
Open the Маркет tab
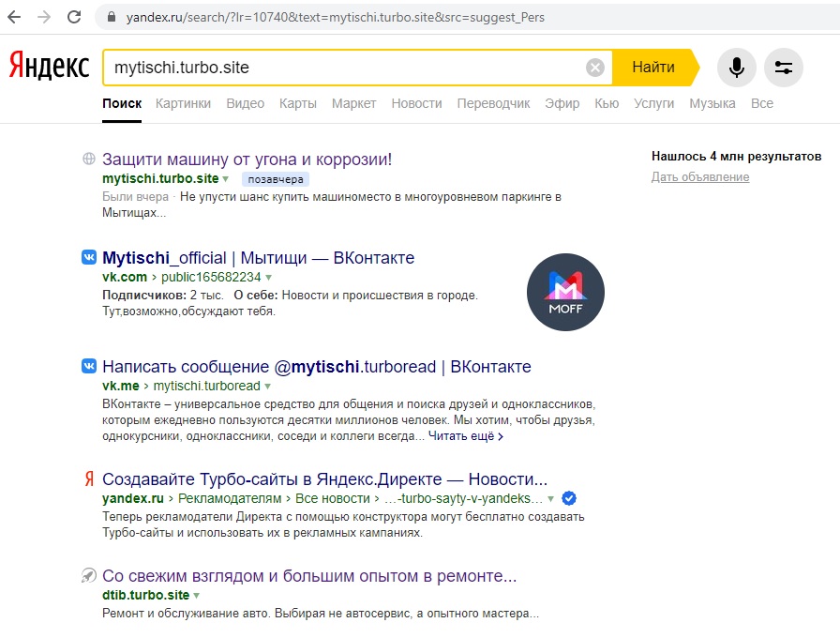[x=354, y=103]
